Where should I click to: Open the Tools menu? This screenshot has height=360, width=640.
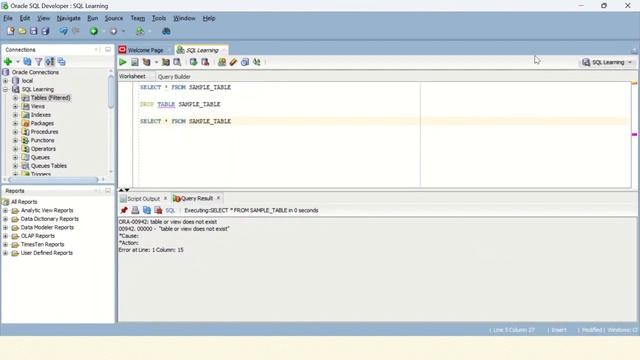pos(159,18)
